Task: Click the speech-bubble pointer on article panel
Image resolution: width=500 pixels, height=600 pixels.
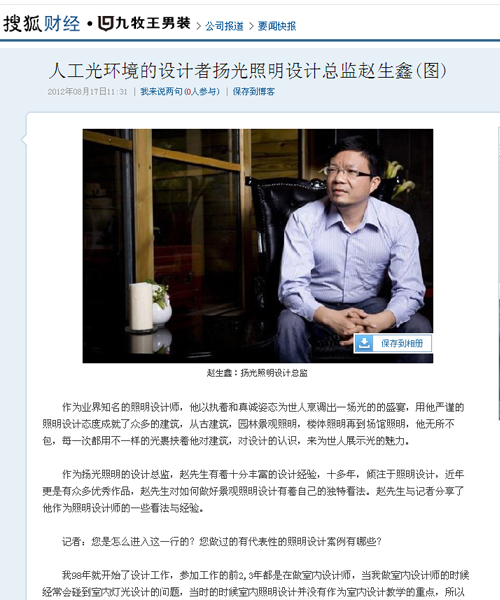Action: tap(24, 139)
